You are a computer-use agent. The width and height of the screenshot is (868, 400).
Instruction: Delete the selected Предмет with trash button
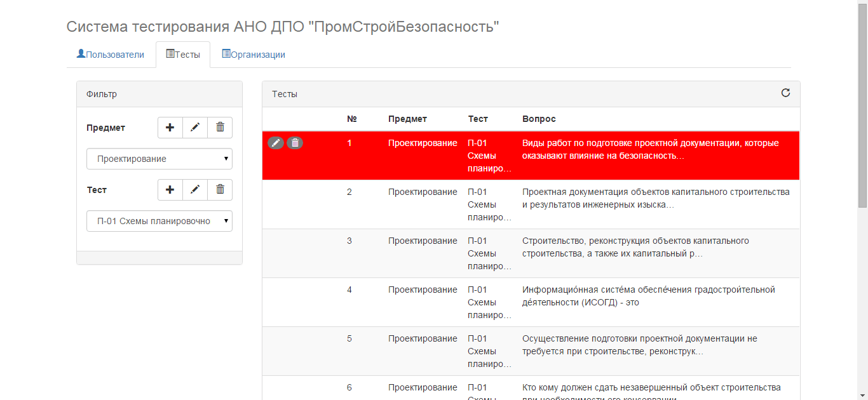click(x=220, y=128)
